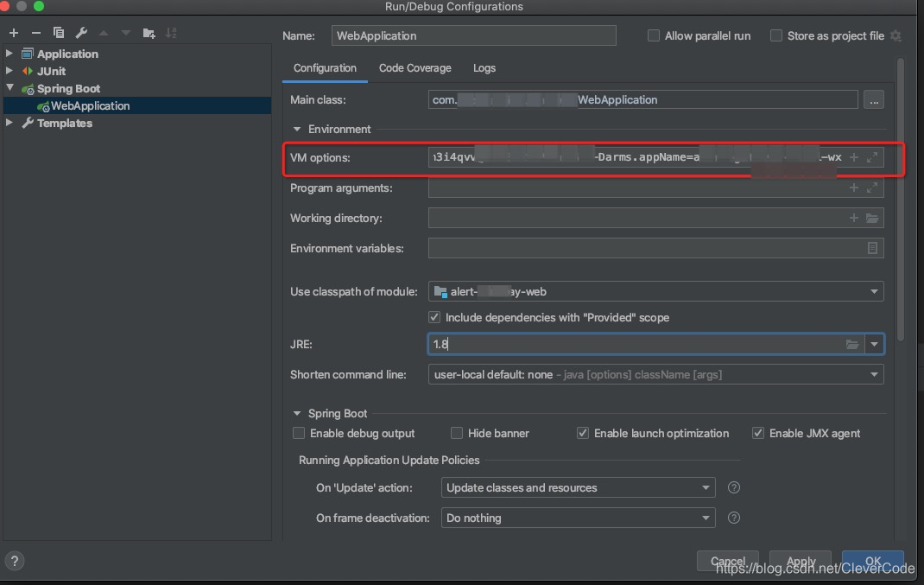Click the vertical scrollbar of settings panel
Viewport: 924px width, 585px height.
[x=900, y=200]
